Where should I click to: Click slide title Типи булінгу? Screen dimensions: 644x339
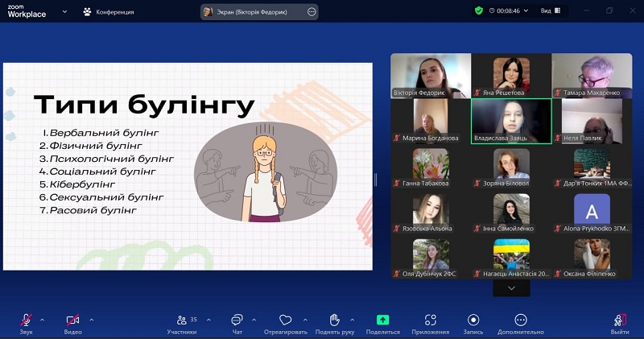point(144,105)
